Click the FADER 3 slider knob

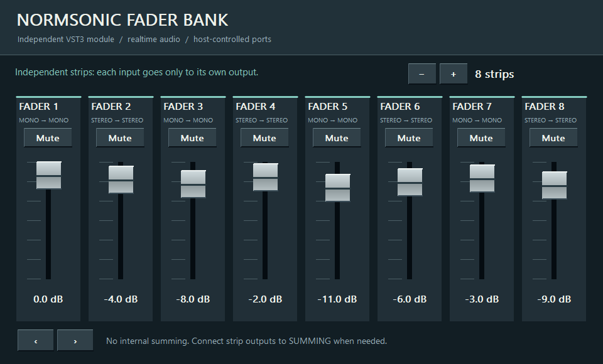(193, 184)
